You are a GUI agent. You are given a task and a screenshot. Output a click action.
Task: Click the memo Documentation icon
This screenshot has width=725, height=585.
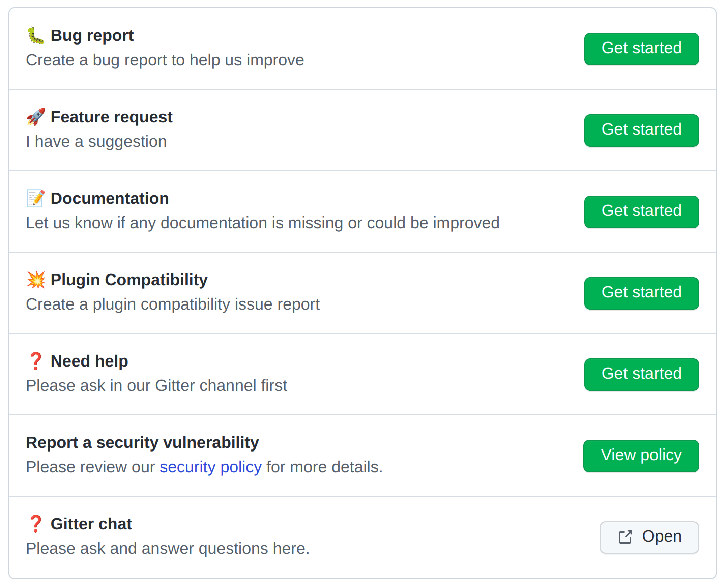tap(36, 199)
